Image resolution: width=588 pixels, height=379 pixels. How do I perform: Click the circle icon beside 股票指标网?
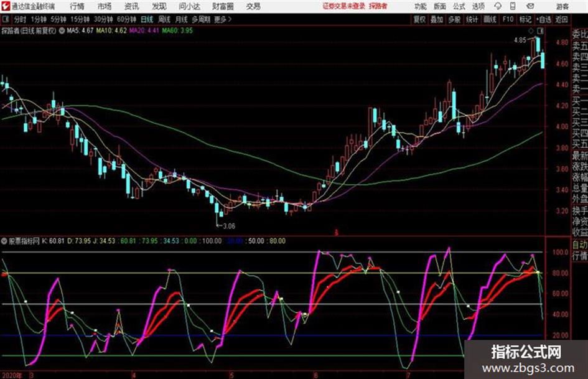(x=4, y=241)
